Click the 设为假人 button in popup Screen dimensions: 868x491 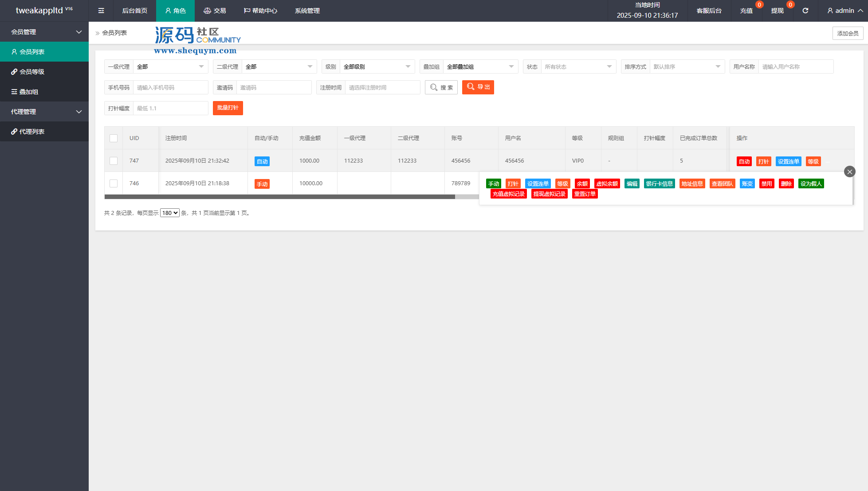(811, 183)
